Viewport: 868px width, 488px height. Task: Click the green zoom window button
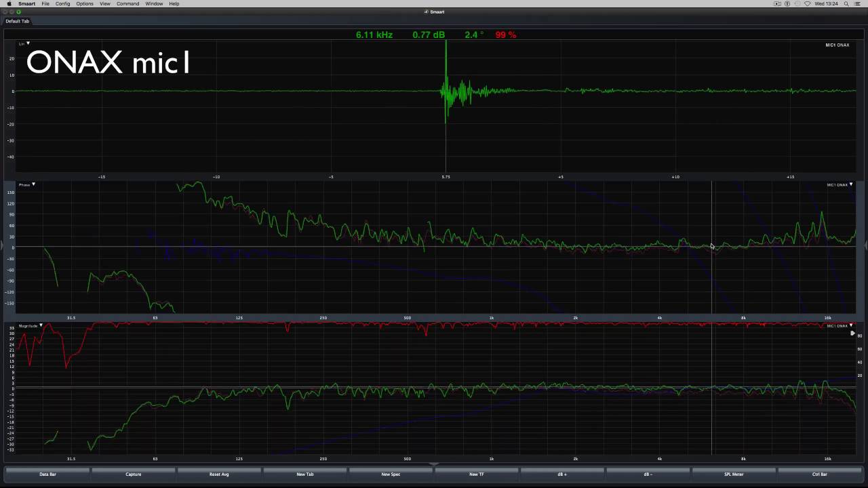tap(18, 12)
